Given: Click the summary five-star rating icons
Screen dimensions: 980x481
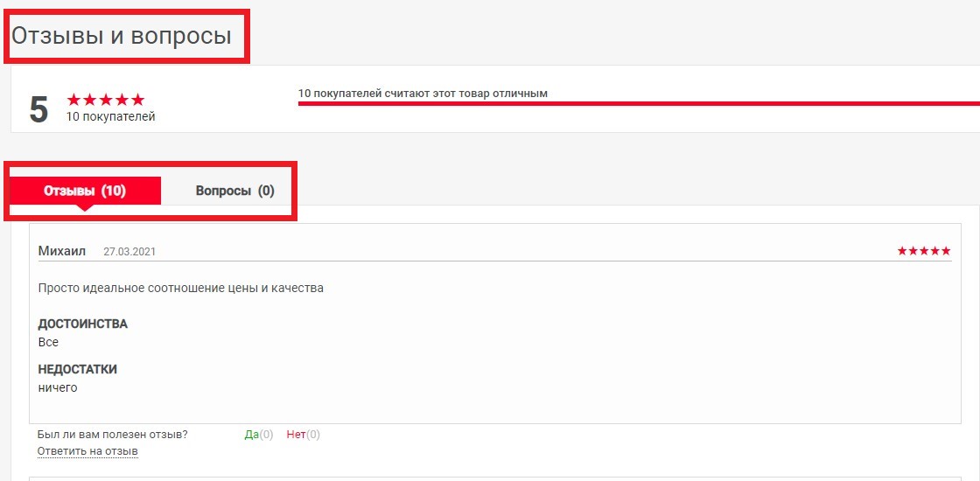Looking at the screenshot, I should [105, 100].
